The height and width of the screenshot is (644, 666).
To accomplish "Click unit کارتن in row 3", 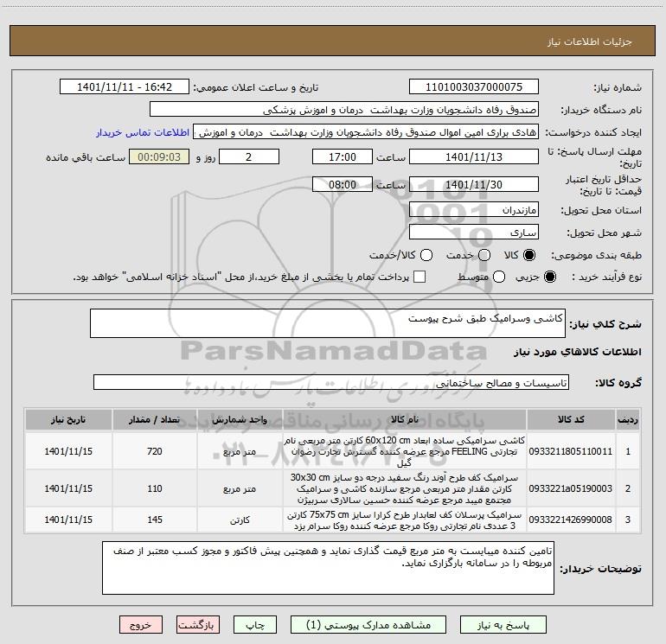I will [x=240, y=520].
